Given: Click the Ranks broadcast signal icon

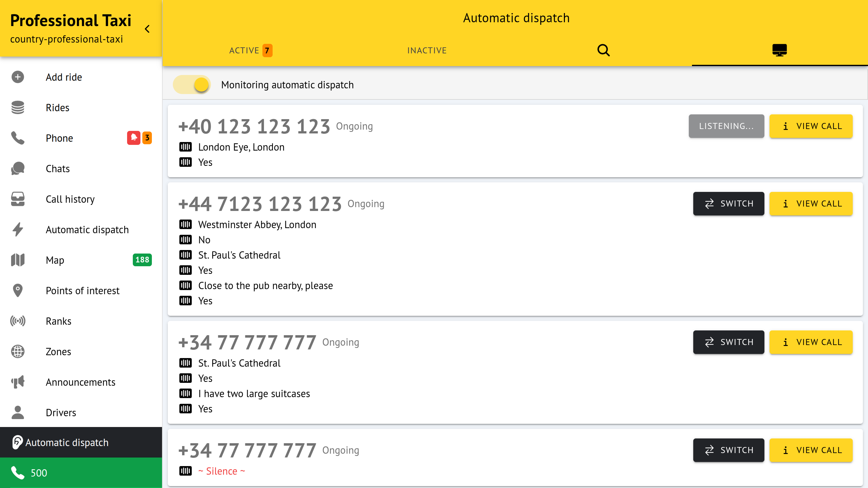Looking at the screenshot, I should click(x=17, y=321).
